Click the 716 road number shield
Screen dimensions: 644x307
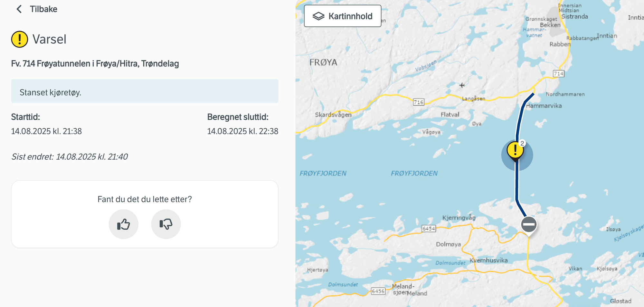pyautogui.click(x=419, y=102)
